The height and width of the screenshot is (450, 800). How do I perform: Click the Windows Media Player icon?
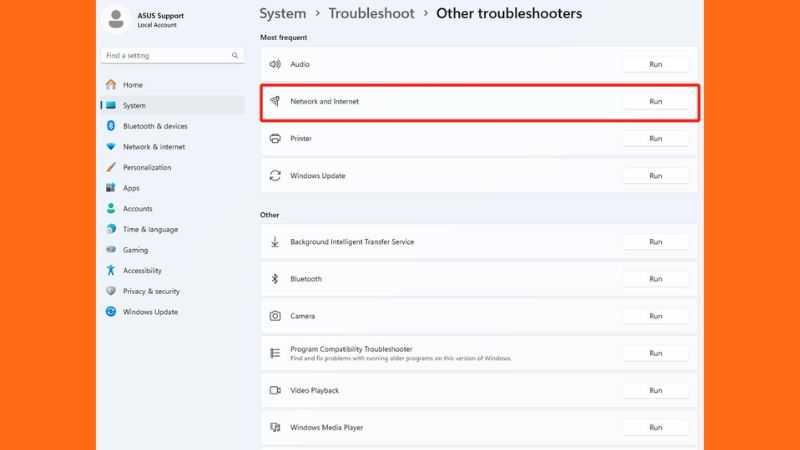(x=275, y=428)
